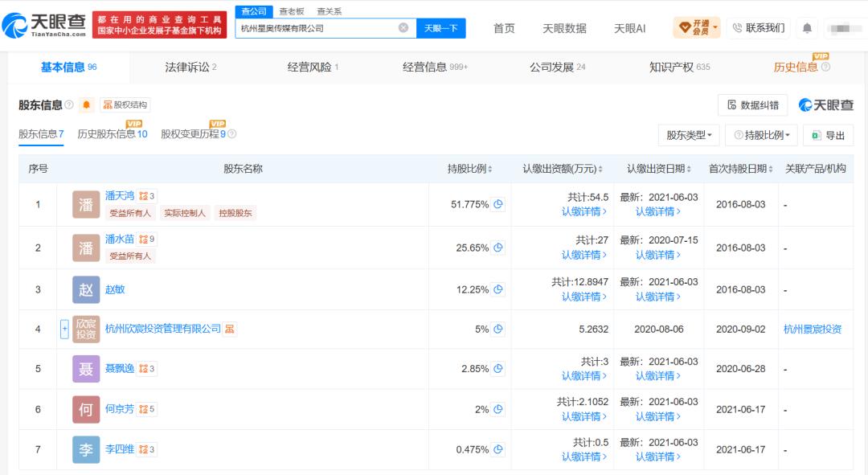Clear the search box with the X icon
Viewport: 868px width, 475px height.
pos(403,27)
